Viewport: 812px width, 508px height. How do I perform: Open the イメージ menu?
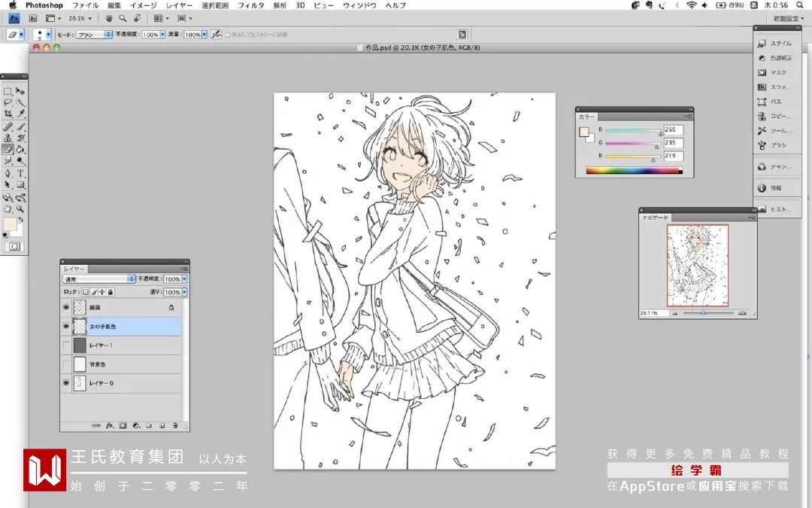[143, 5]
